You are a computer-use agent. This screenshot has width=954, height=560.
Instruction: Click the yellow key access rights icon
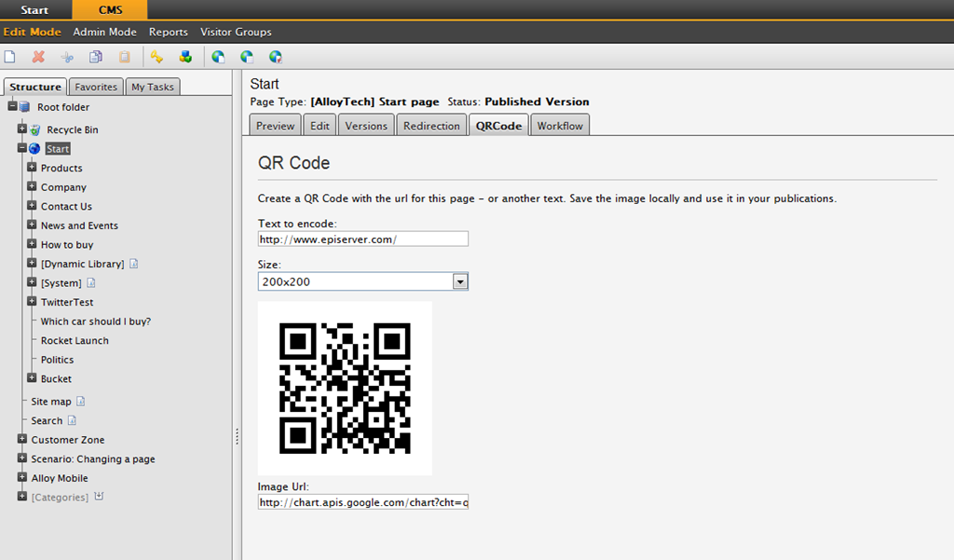pyautogui.click(x=157, y=57)
